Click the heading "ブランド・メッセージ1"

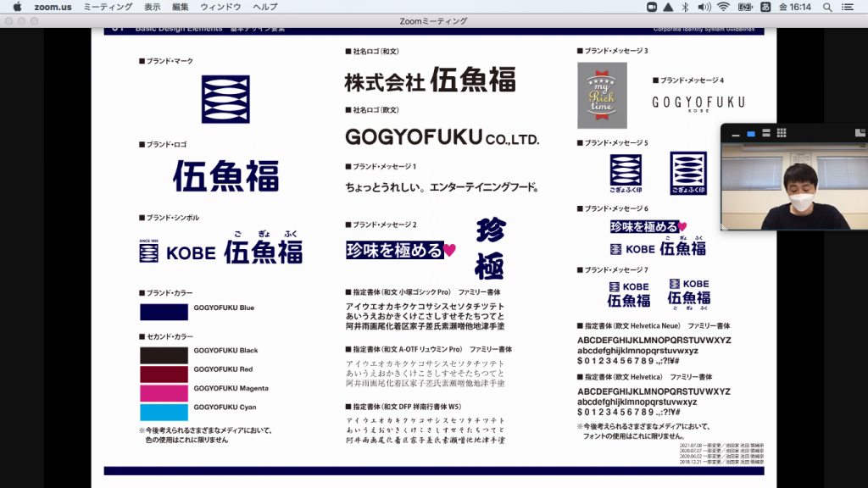point(381,167)
